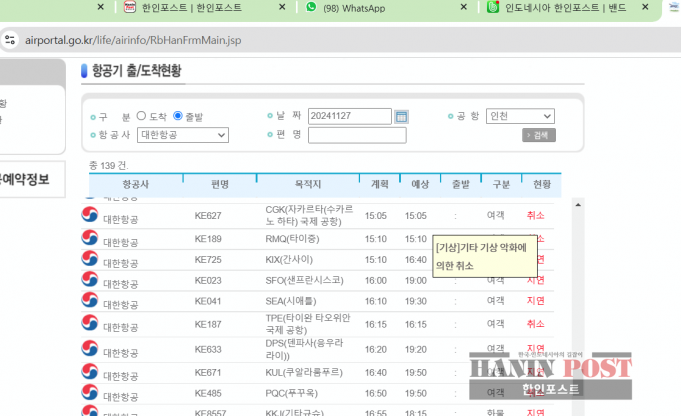Viewport: 681px width, 416px height.
Task: Click the site info icon in address bar
Action: coord(9,40)
